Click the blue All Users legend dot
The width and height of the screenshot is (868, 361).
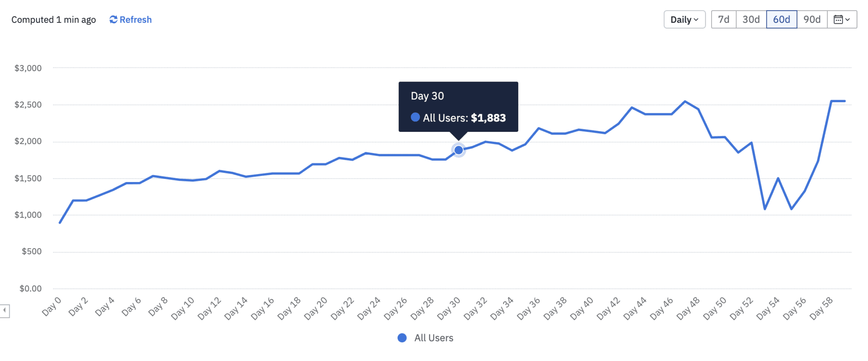point(402,338)
